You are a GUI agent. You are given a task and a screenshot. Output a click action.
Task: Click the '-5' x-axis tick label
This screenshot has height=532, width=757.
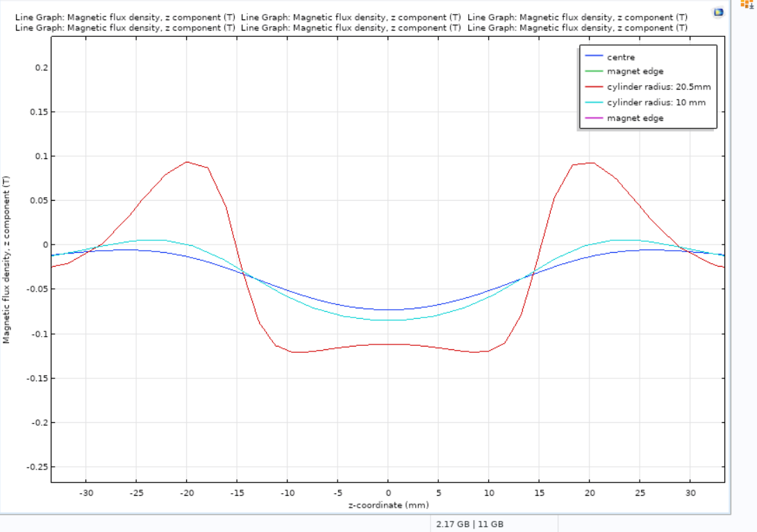338,493
